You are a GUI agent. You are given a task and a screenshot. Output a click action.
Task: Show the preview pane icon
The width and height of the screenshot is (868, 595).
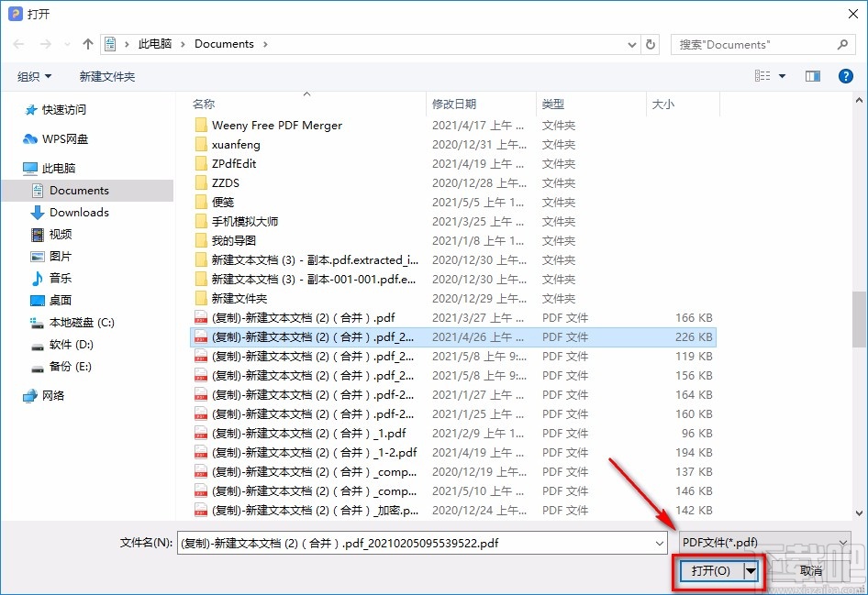[x=811, y=76]
